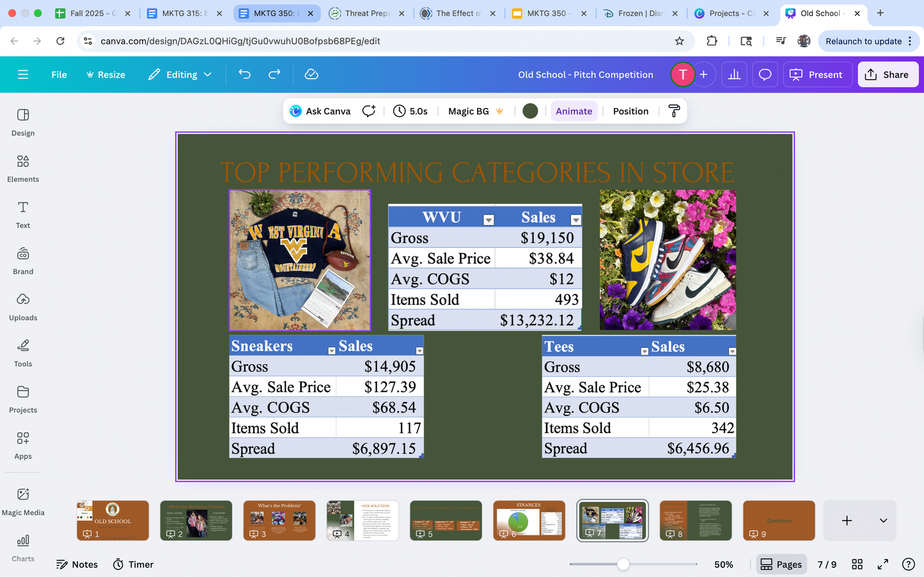The height and width of the screenshot is (577, 924).
Task: Toggle the Pages thumbnail strip
Action: tap(781, 564)
